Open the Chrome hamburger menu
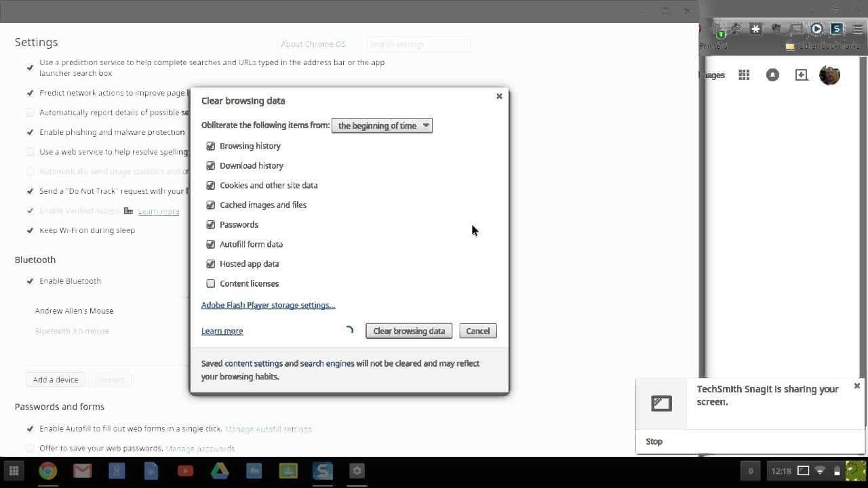 tap(857, 29)
